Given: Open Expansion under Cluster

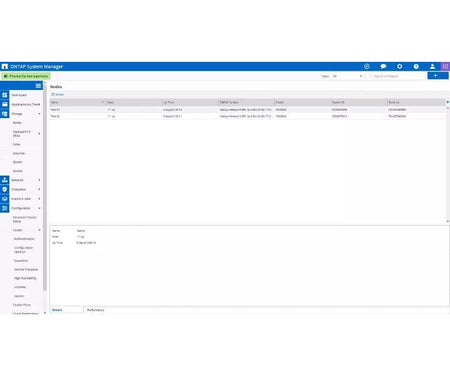Looking at the screenshot, I should (21, 260).
